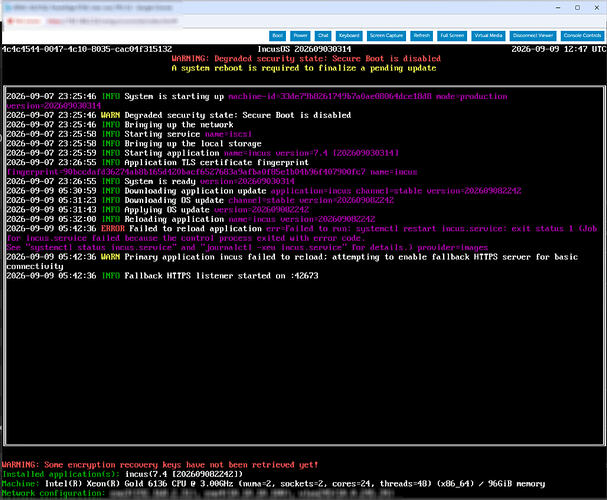The image size is (607, 500).
Task: Maximize the console viewer window
Action: coord(577,7)
